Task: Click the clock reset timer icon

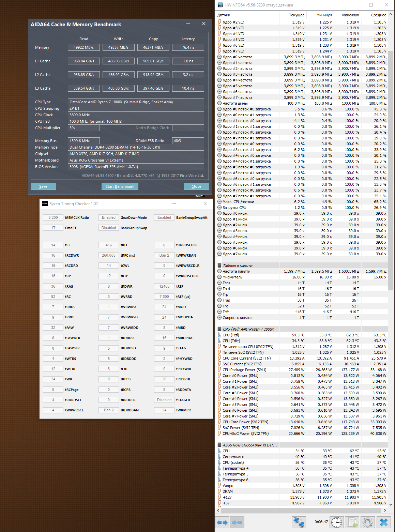Action: point(337,522)
